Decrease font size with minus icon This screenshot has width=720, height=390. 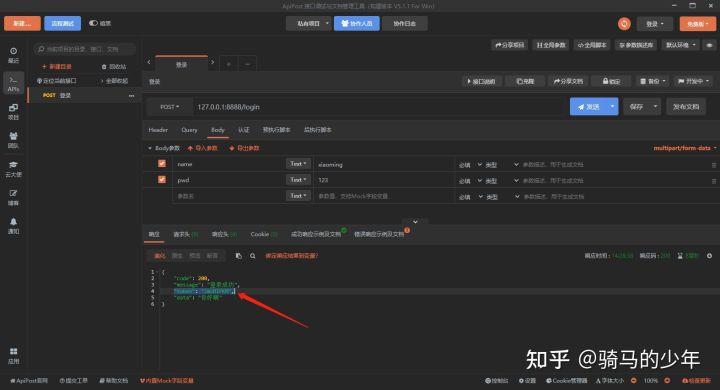pyautogui.click(x=634, y=380)
